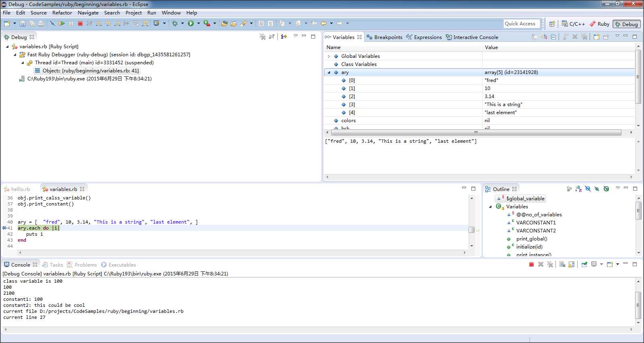
Task: Click Clear Console icon in Console toolbar
Action: point(562,264)
